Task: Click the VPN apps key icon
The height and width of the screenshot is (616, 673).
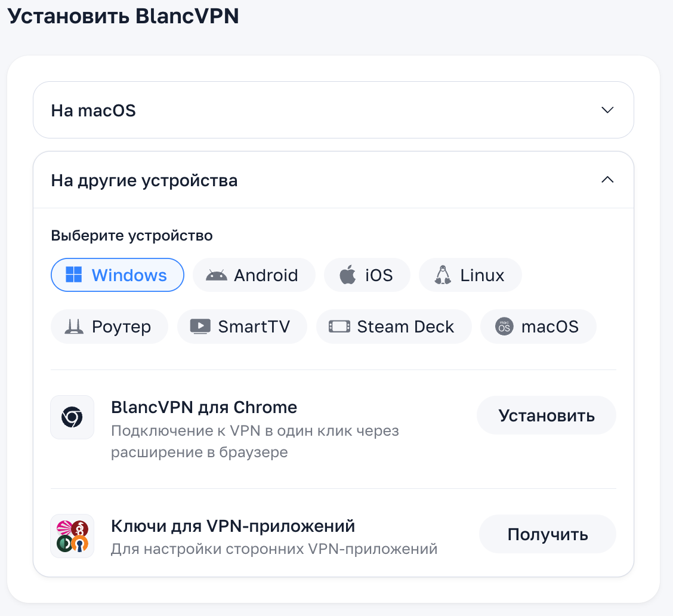Action: pos(72,536)
